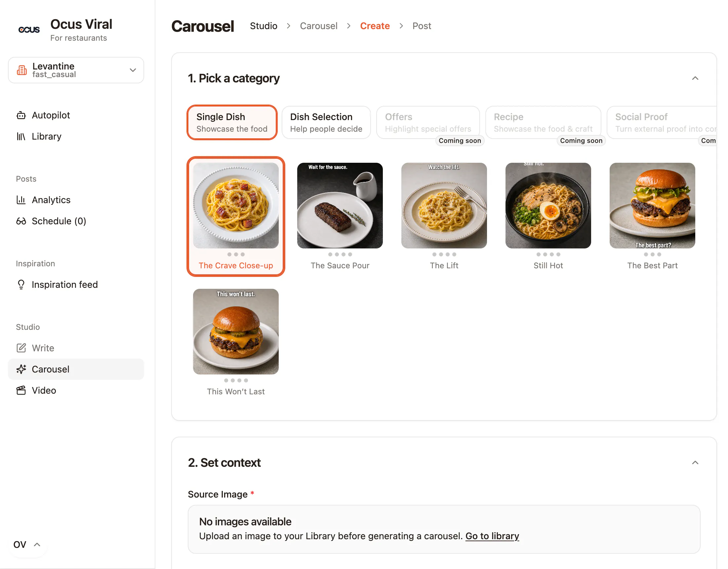728x569 pixels.
Task: Follow the Go to library link
Action: pyautogui.click(x=492, y=536)
